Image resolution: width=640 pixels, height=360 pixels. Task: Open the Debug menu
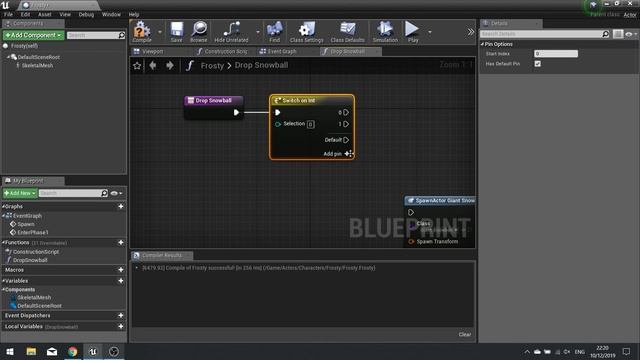(x=86, y=14)
